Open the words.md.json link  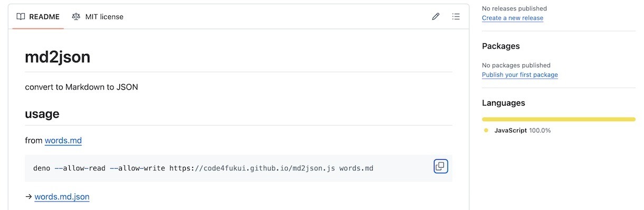pos(62,197)
